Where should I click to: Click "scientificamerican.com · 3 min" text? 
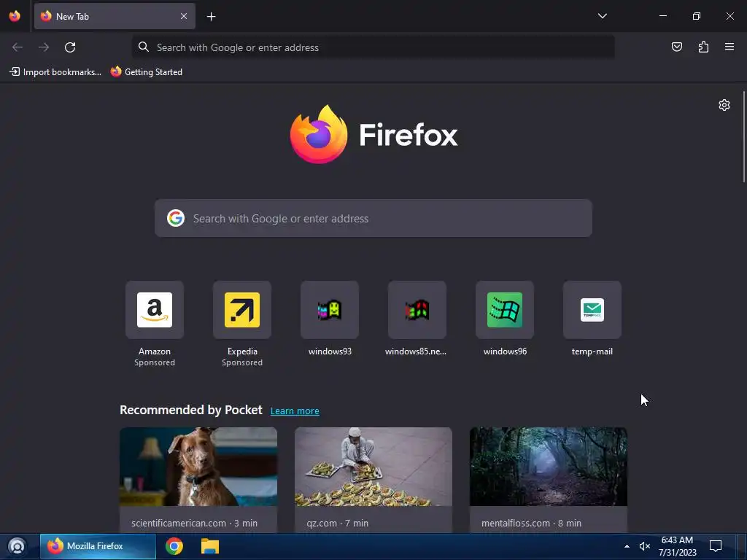[194, 523]
